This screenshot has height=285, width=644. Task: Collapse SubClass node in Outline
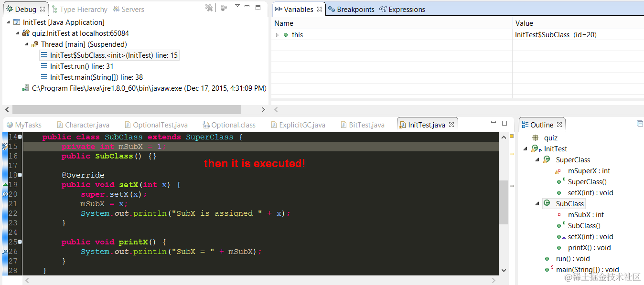pos(537,204)
